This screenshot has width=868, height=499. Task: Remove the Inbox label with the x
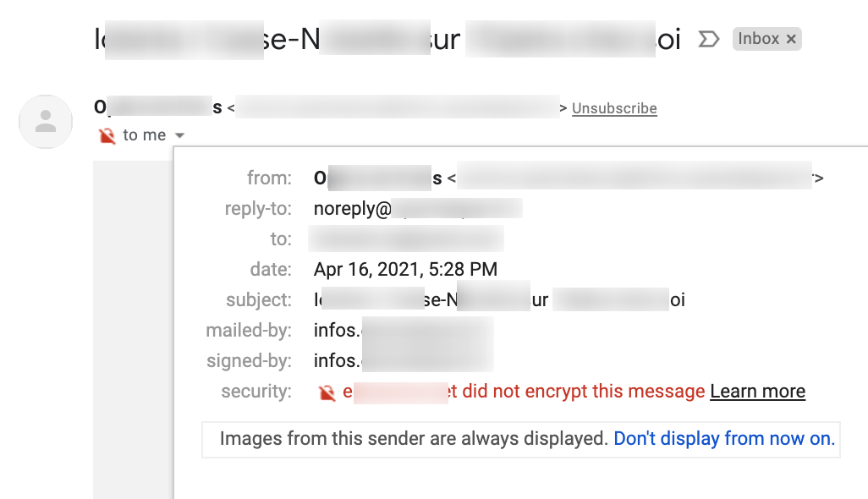pos(791,39)
